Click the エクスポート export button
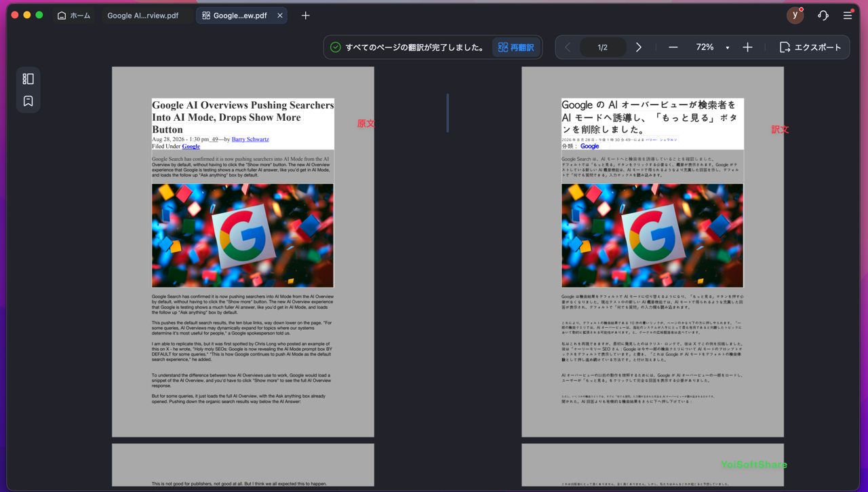Viewport: 868px width, 492px height. click(810, 48)
